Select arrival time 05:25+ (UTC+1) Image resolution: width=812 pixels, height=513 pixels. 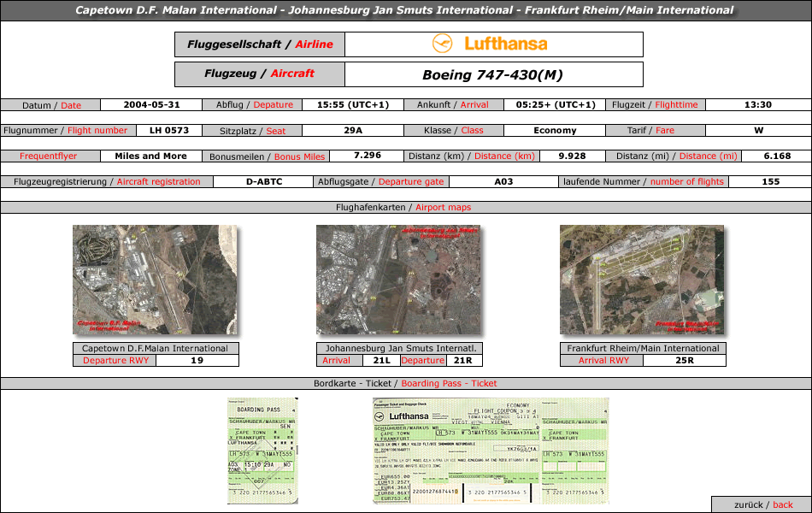(x=555, y=104)
